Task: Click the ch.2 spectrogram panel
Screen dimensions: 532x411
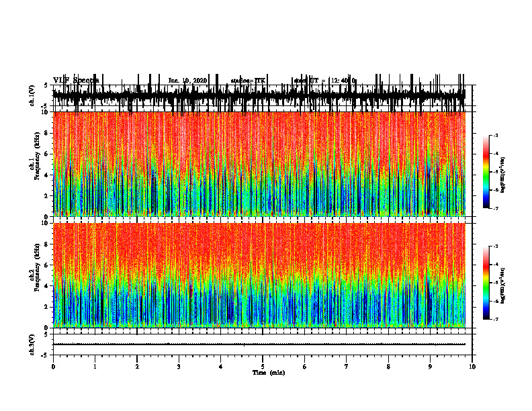Action: point(259,275)
